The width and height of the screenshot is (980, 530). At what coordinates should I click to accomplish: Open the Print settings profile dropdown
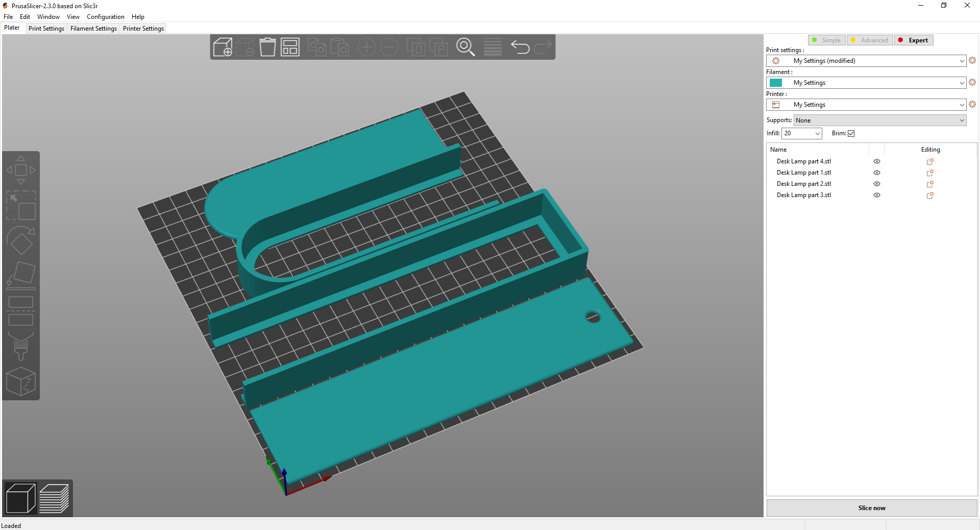866,60
